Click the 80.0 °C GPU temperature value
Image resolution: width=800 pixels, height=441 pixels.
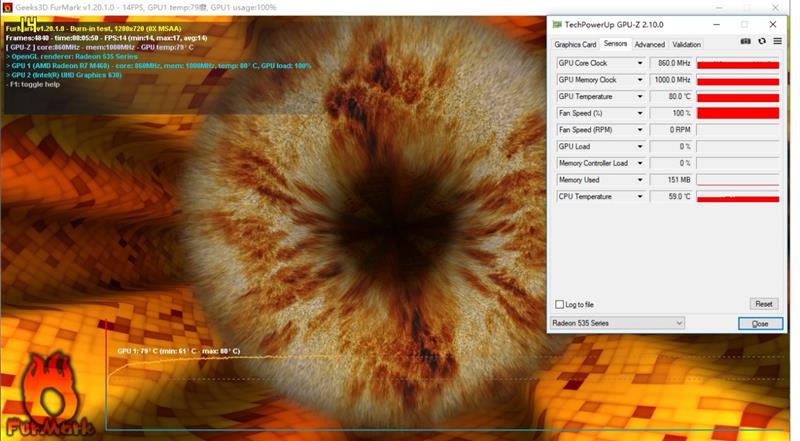(671, 96)
